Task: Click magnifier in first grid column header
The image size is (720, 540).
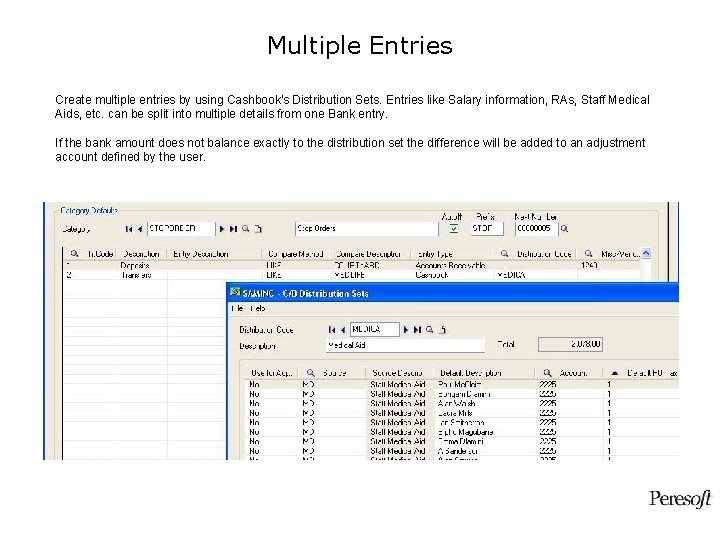Action: pos(74,253)
